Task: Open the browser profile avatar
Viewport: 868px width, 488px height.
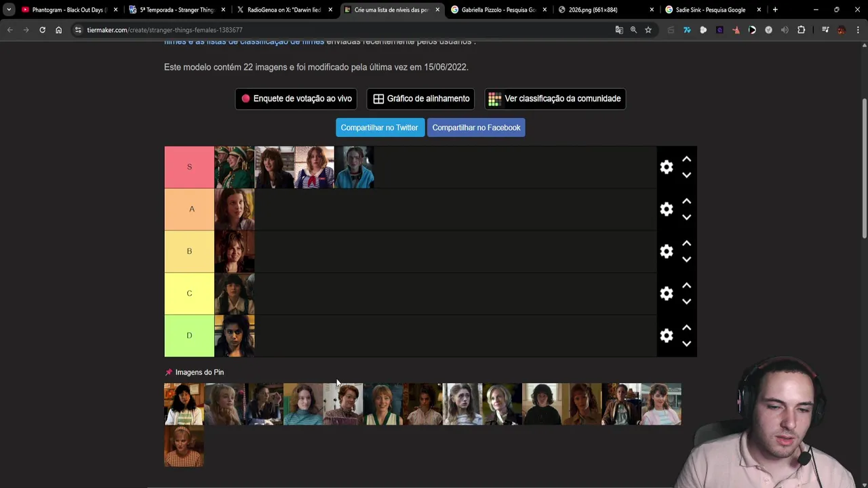Action: pyautogui.click(x=842, y=30)
